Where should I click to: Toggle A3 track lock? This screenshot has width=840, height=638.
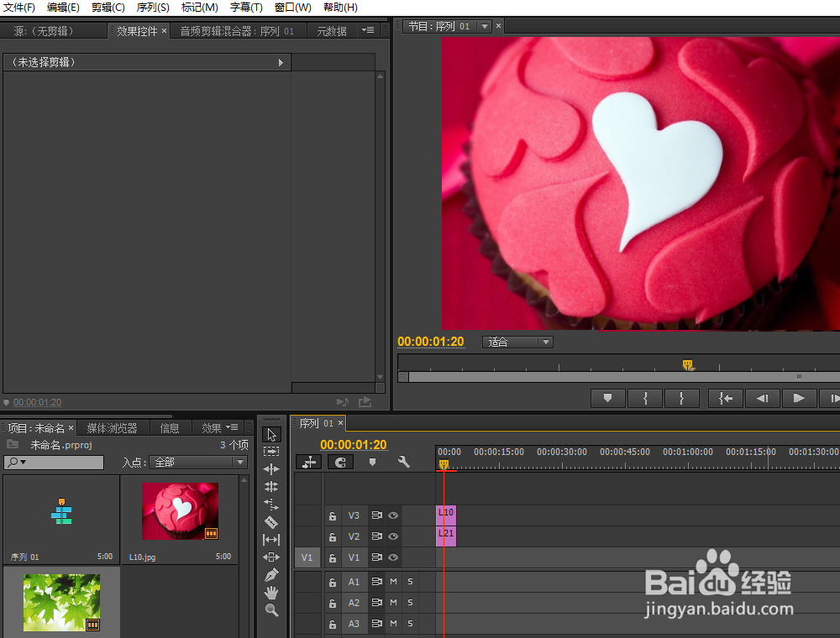tap(333, 624)
